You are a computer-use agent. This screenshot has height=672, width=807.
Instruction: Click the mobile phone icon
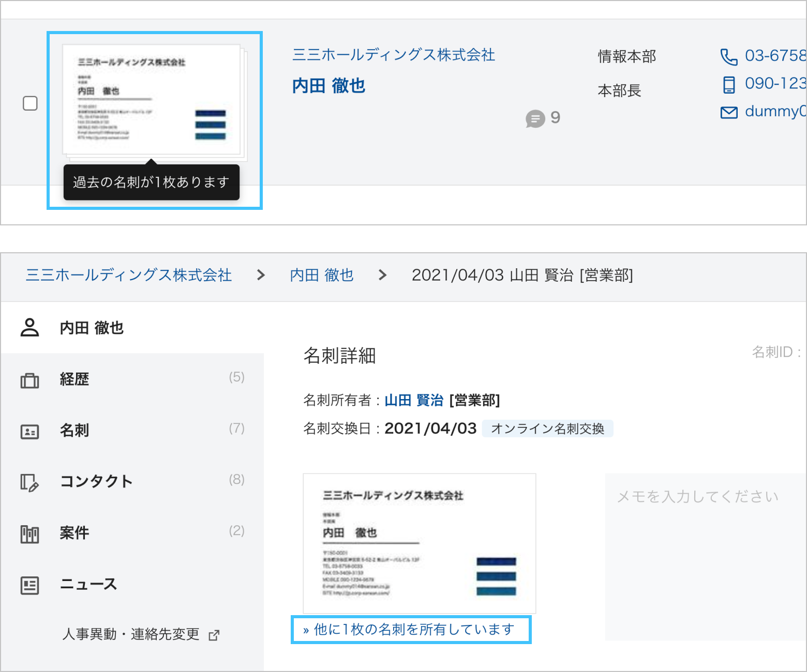pyautogui.click(x=729, y=84)
